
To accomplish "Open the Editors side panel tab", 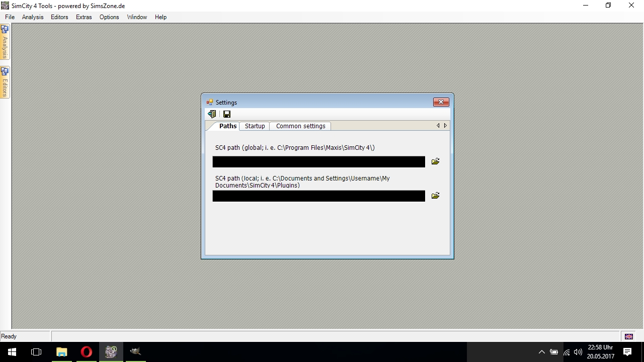I will [x=5, y=82].
